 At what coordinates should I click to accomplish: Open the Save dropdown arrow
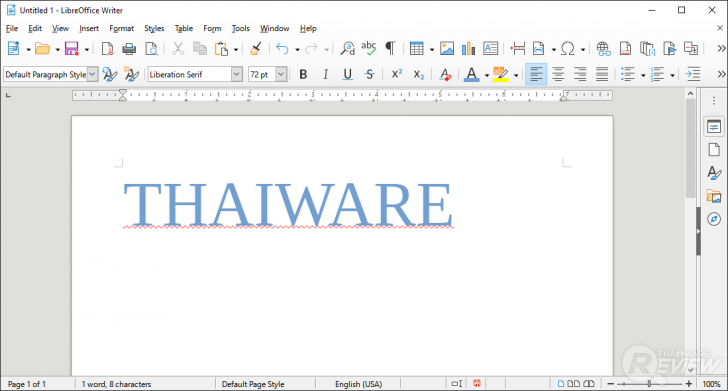coord(86,49)
